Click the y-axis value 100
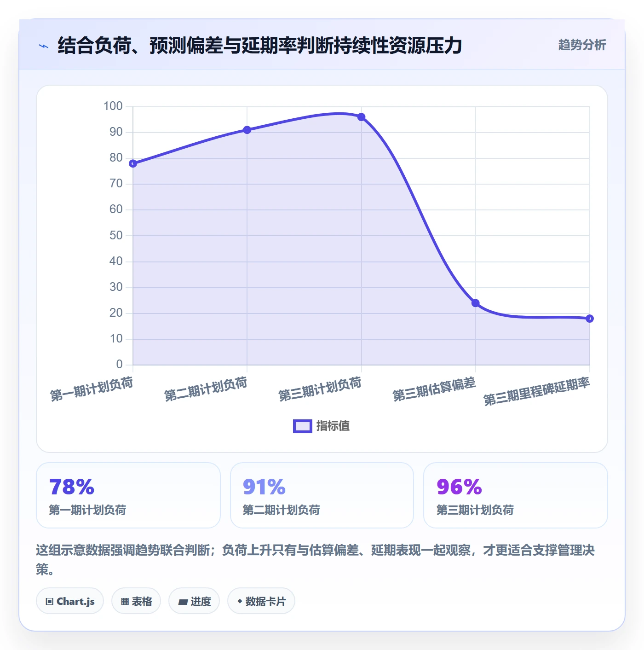 pos(113,106)
